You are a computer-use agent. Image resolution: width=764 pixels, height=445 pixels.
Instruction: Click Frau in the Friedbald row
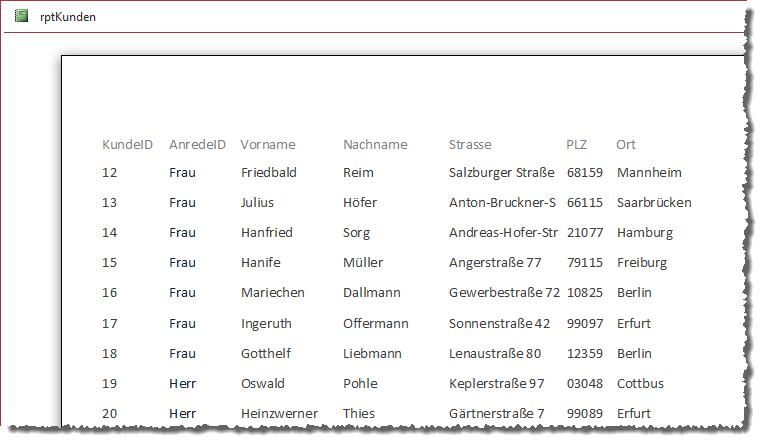point(182,173)
